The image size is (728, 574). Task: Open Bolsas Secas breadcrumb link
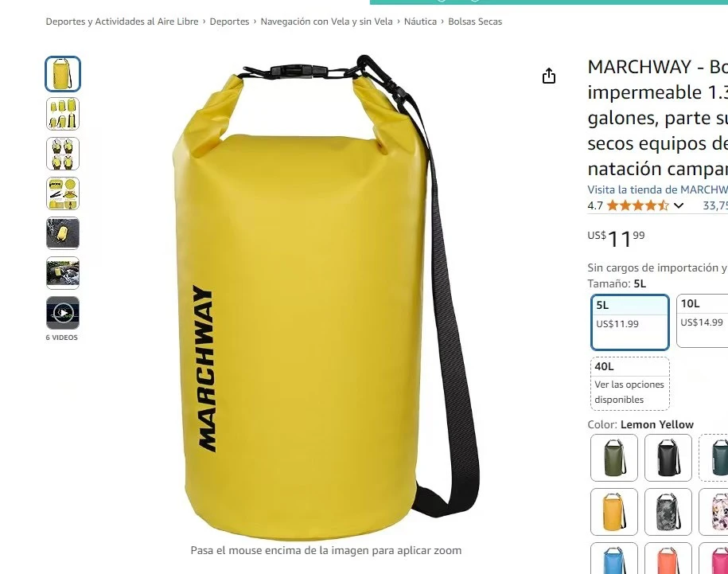(475, 21)
